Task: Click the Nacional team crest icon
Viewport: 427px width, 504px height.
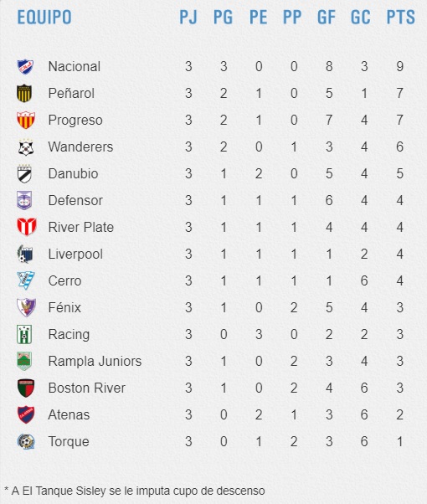Action: [25, 67]
